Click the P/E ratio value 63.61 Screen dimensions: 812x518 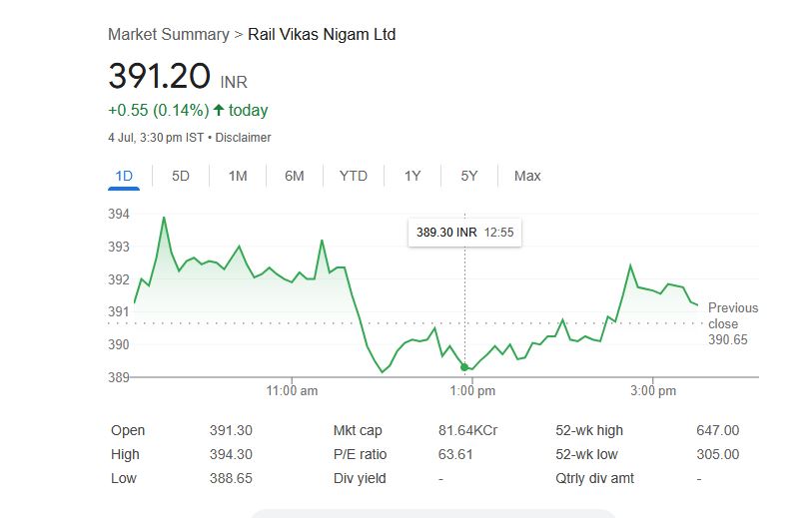coord(455,454)
